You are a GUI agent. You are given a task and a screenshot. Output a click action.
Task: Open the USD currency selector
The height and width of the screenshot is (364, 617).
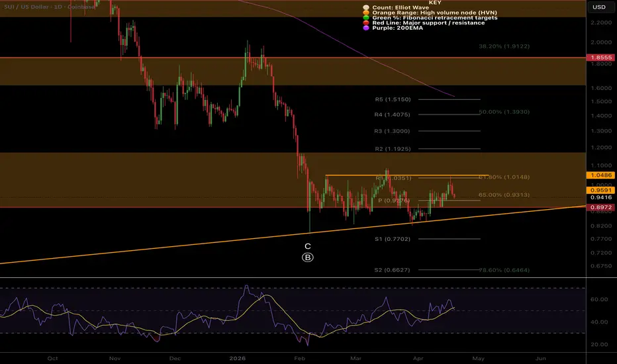click(599, 7)
